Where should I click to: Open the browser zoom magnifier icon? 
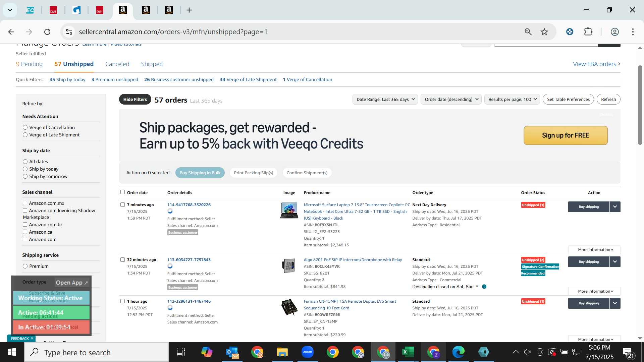click(528, 32)
